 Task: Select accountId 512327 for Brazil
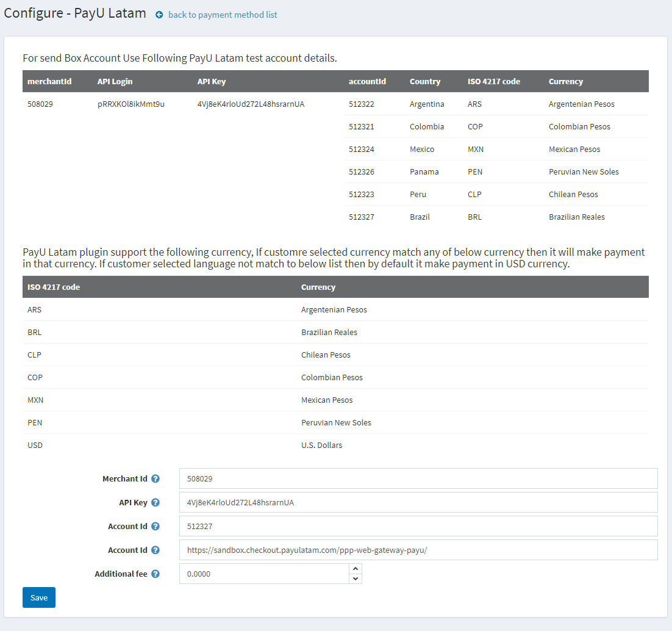pos(361,217)
